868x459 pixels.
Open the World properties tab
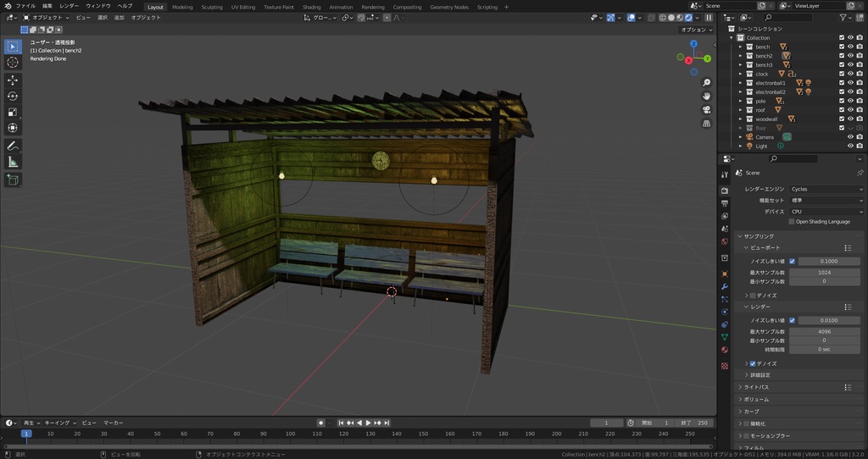point(725,241)
